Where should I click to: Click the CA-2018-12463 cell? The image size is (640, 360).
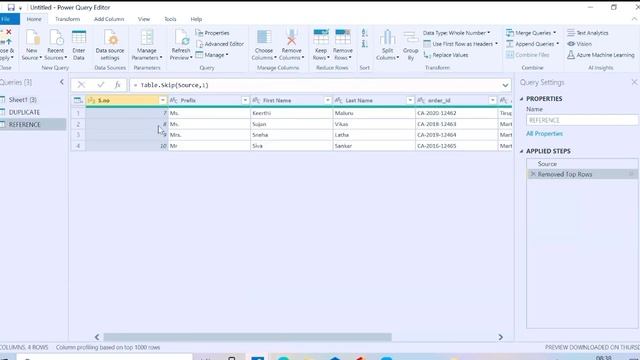point(456,124)
